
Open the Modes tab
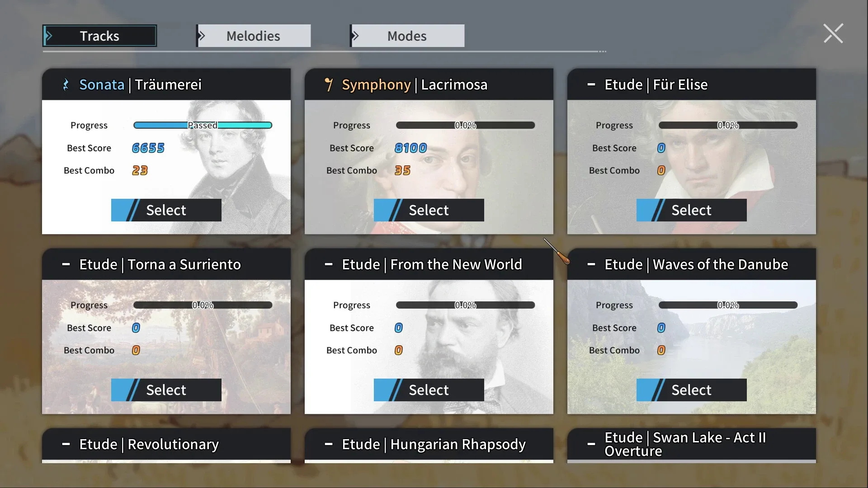tap(407, 36)
